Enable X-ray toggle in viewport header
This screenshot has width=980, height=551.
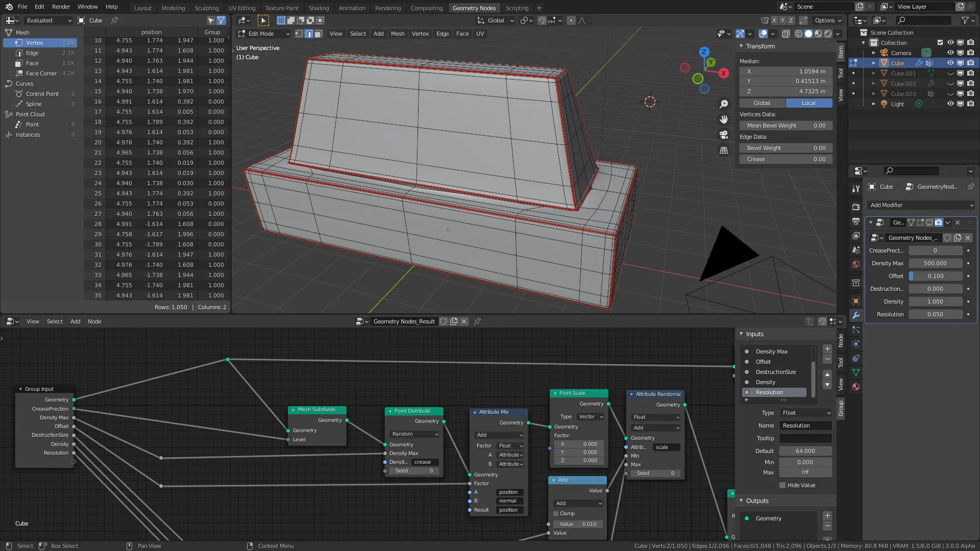[786, 34]
